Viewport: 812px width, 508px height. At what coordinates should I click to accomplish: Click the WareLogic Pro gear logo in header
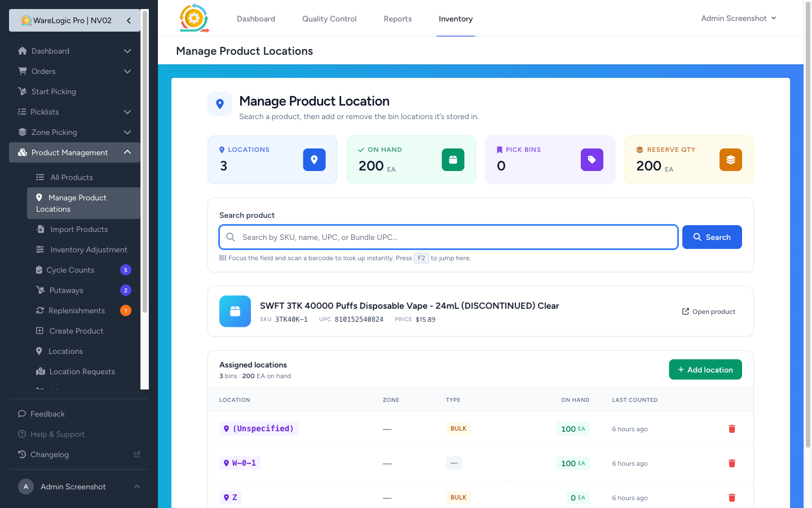[194, 18]
